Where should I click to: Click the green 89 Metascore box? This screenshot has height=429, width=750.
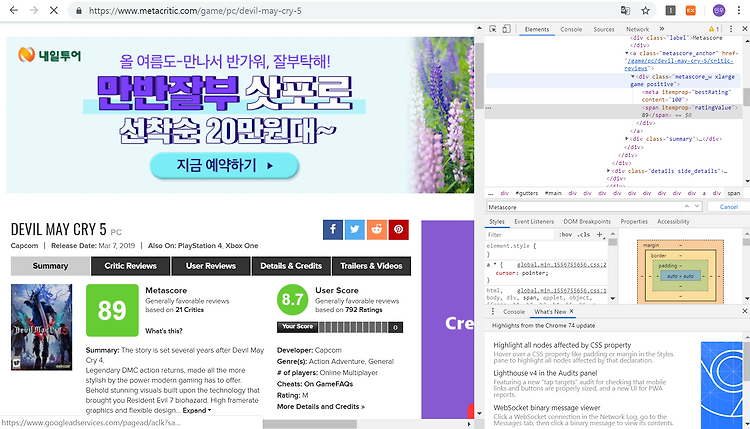coord(112,310)
